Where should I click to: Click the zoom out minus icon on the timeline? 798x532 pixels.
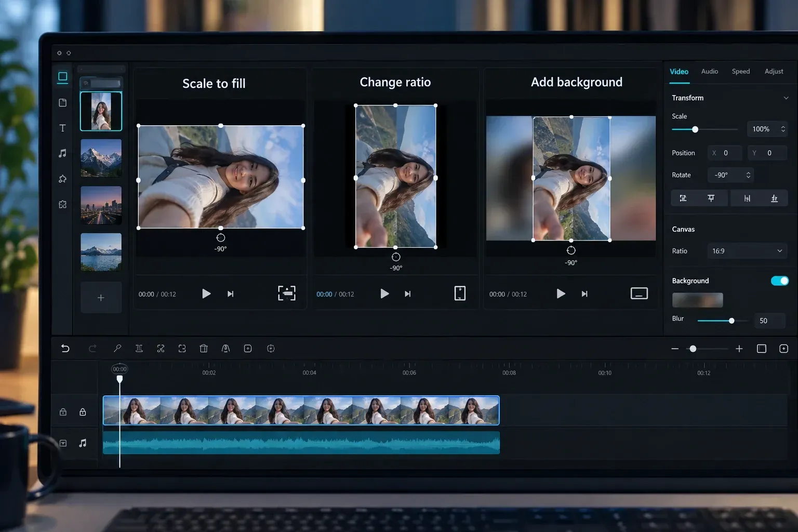[x=675, y=349]
